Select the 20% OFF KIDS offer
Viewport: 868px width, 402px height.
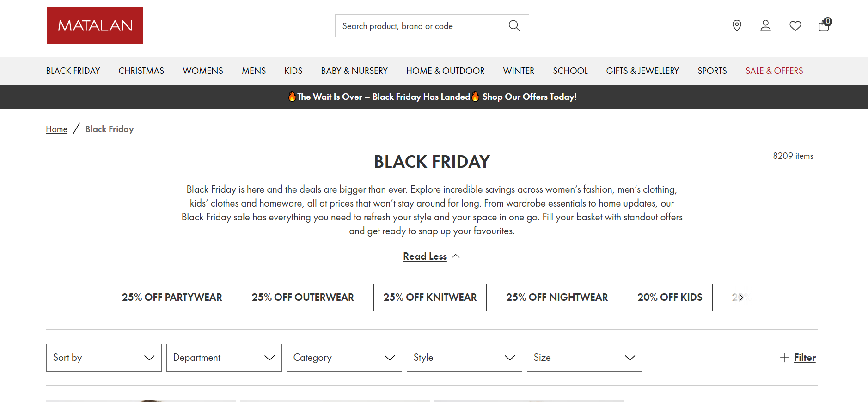pos(670,297)
